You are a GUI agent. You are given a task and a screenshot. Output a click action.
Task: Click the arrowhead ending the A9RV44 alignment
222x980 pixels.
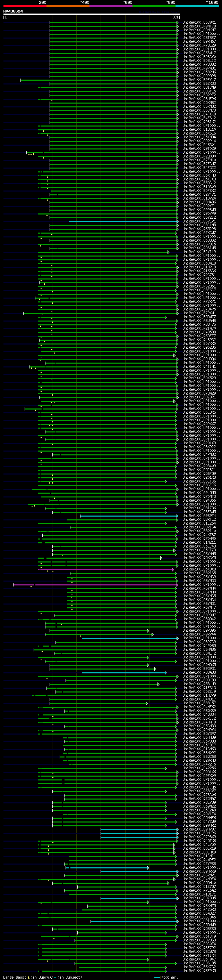153,634
